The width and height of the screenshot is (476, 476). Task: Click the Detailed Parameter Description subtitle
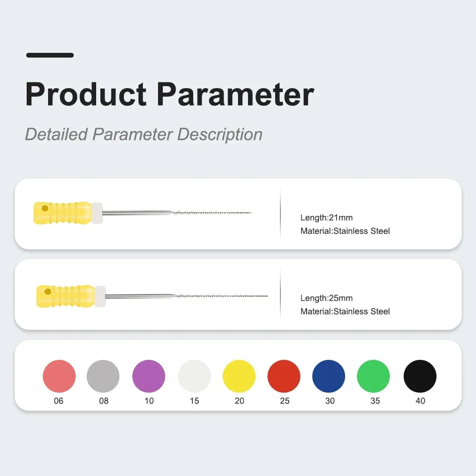pos(143,134)
